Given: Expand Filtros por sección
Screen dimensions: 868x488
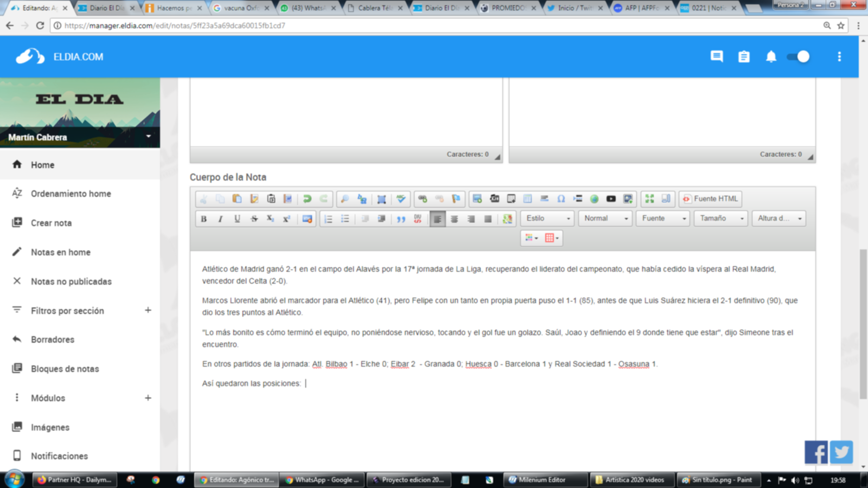Looking at the screenshot, I should pos(148,310).
